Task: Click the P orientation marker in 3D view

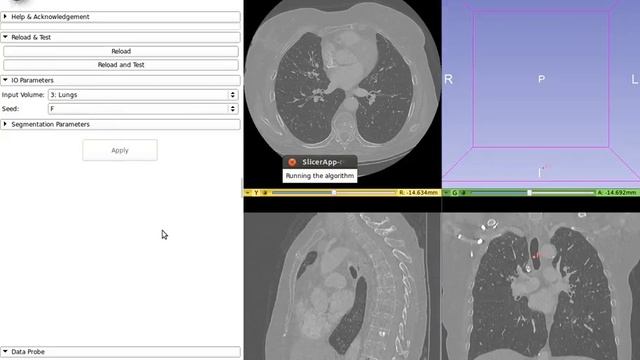Action: (x=541, y=79)
